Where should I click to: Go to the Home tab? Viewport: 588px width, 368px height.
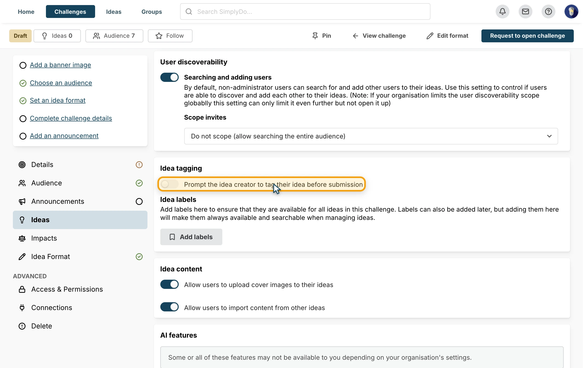(26, 11)
